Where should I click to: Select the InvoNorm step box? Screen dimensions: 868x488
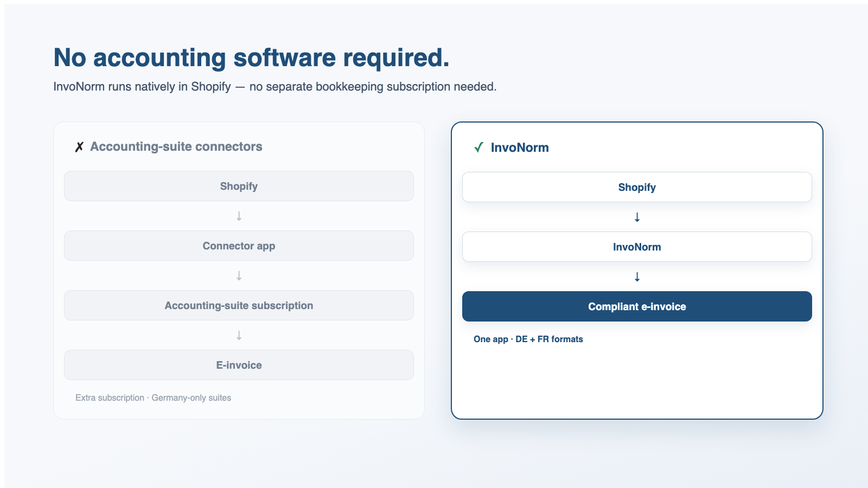[637, 247]
